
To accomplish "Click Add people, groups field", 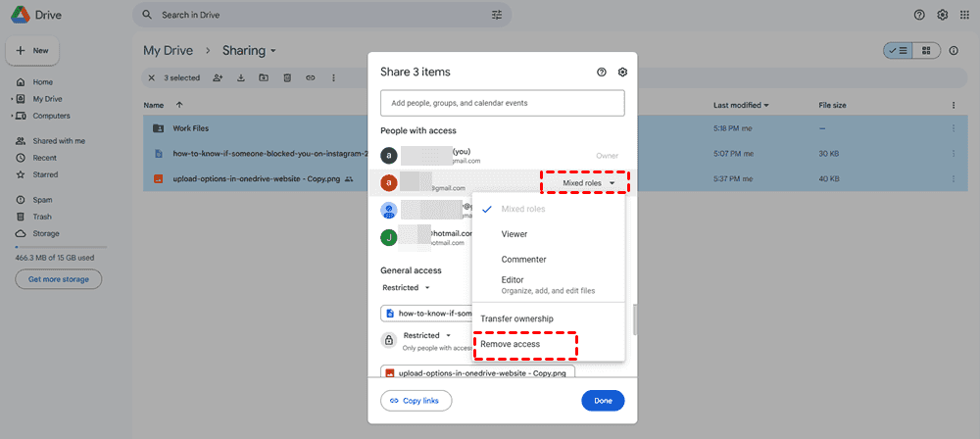I will (x=503, y=103).
